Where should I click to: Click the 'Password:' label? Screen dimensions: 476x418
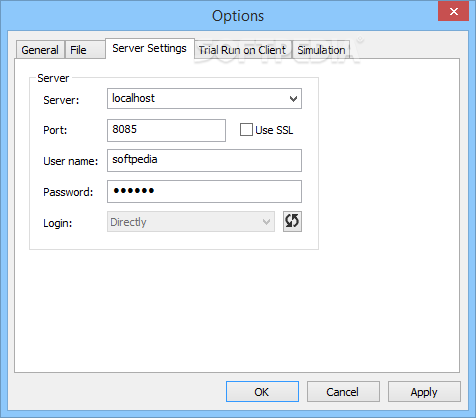(68, 192)
